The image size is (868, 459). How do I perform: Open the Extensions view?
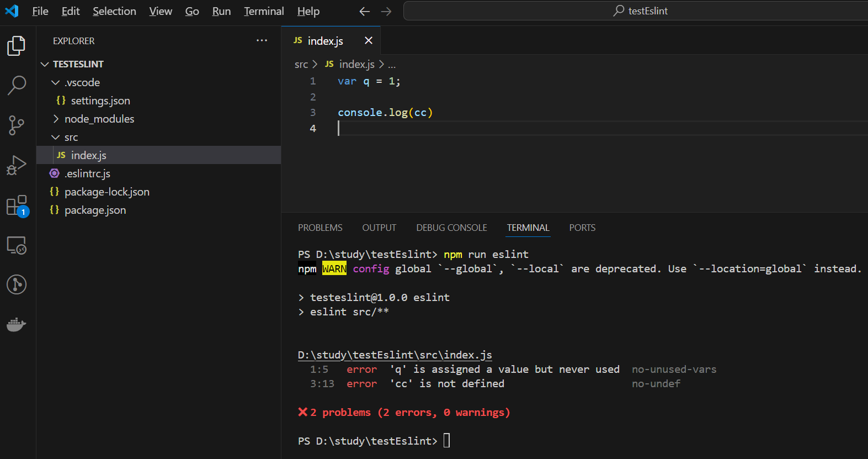tap(17, 205)
